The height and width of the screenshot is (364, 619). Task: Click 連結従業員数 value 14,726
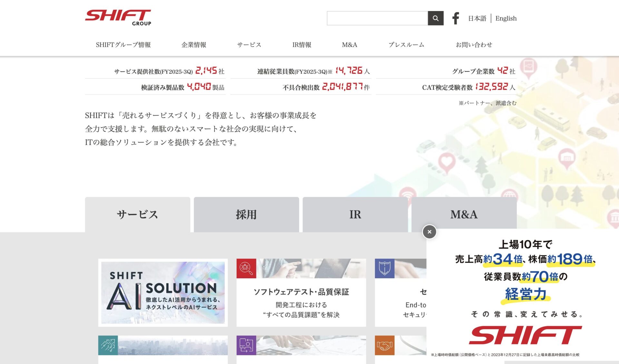[349, 71]
